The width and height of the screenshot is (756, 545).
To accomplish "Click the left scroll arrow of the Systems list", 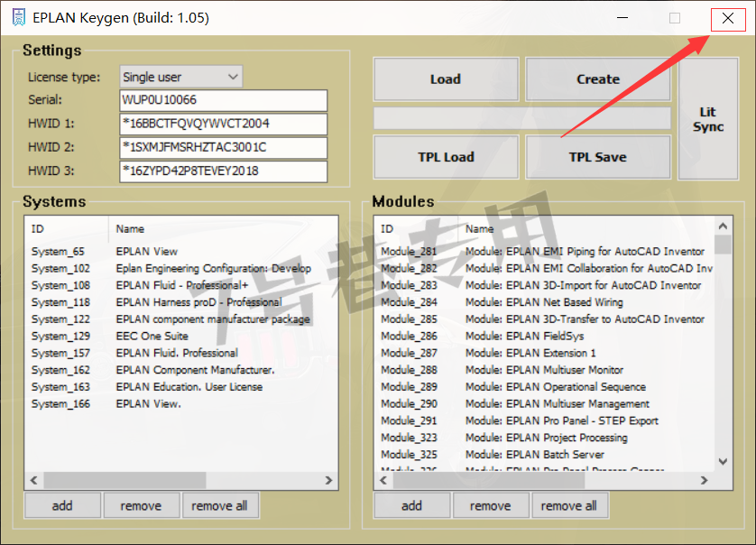I will pos(33,480).
